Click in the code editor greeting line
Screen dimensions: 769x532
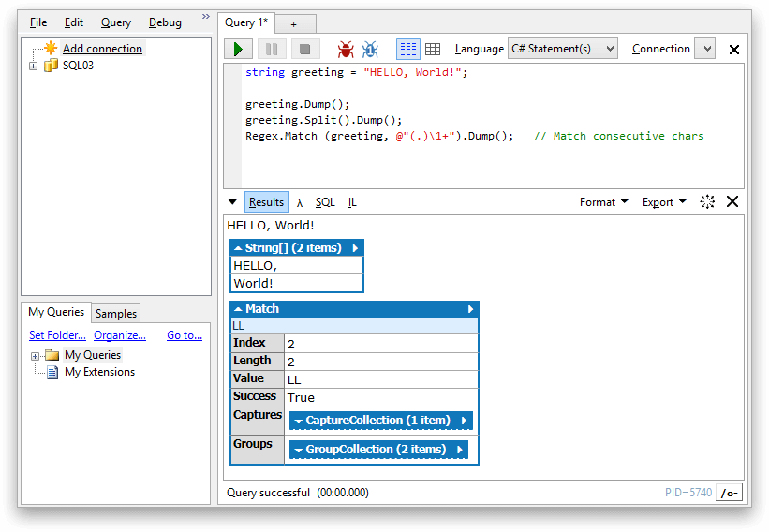click(x=357, y=72)
